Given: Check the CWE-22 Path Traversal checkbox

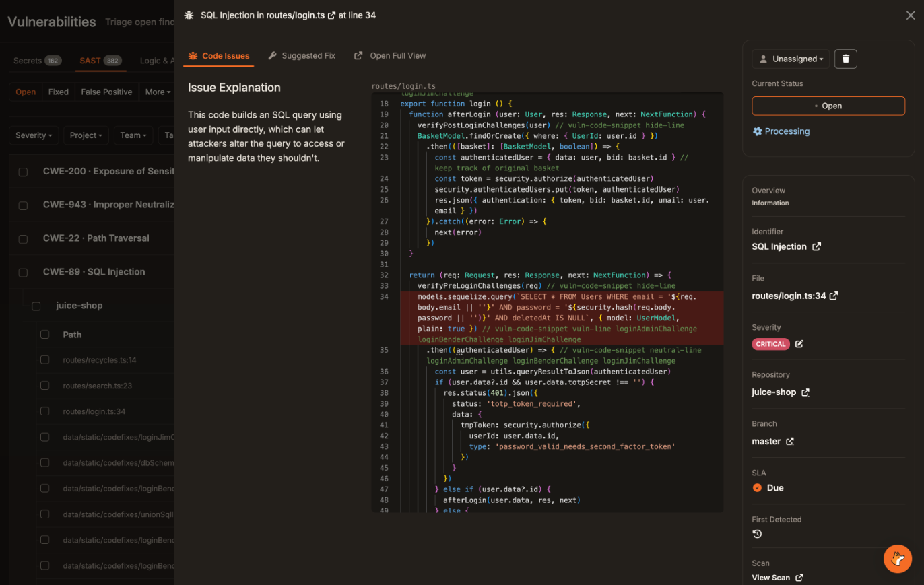Looking at the screenshot, I should pyautogui.click(x=23, y=239).
